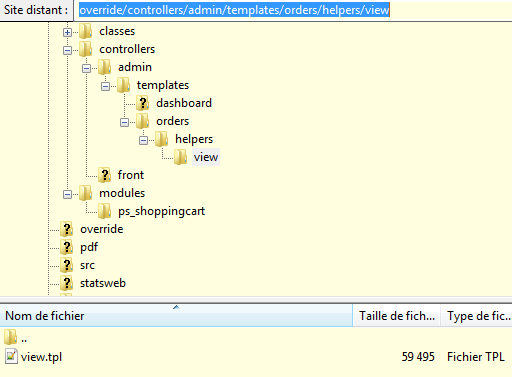Click the helpers folder icon
The height and width of the screenshot is (377, 512).
162,139
